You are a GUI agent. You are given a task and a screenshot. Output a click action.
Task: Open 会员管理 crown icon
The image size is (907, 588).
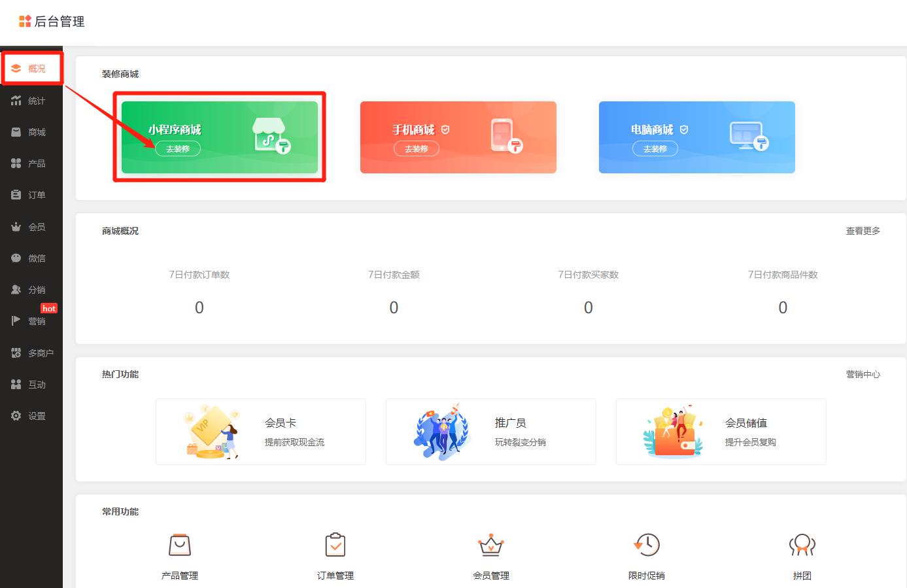(490, 545)
